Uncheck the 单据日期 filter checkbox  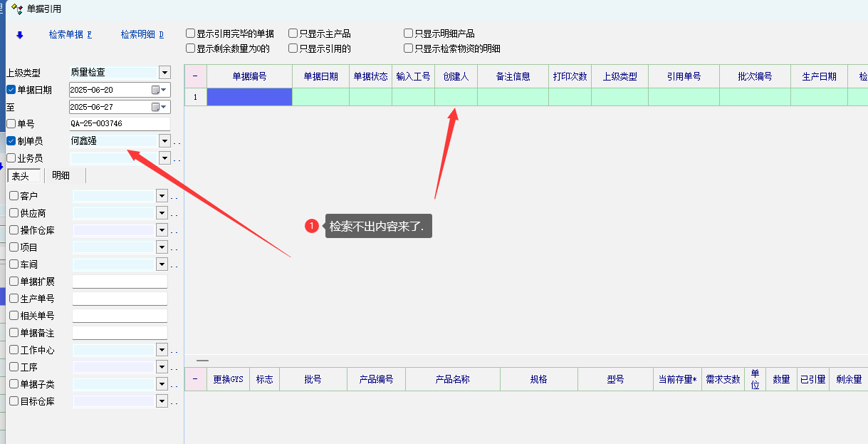pos(11,90)
